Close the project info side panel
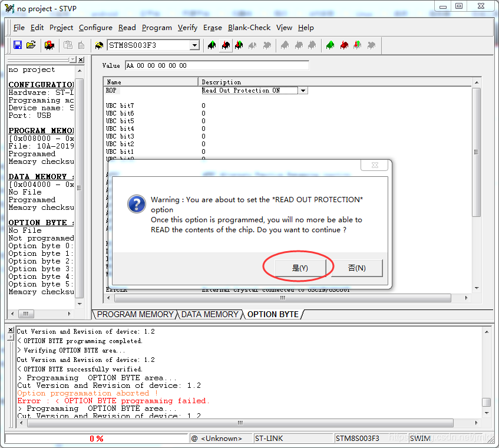The width and height of the screenshot is (499, 448). (x=81, y=60)
